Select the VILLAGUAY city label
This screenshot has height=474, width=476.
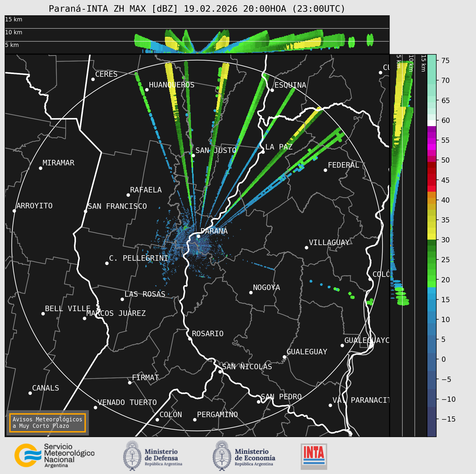coord(329,242)
